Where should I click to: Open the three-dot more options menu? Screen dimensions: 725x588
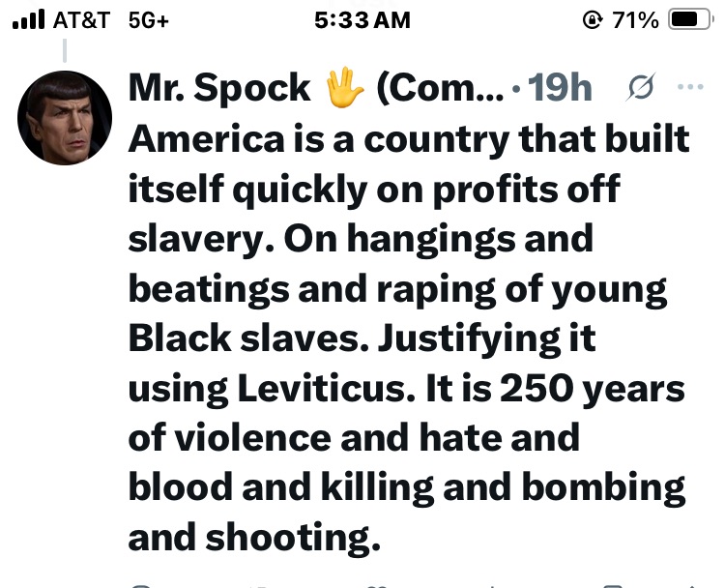[x=690, y=88]
